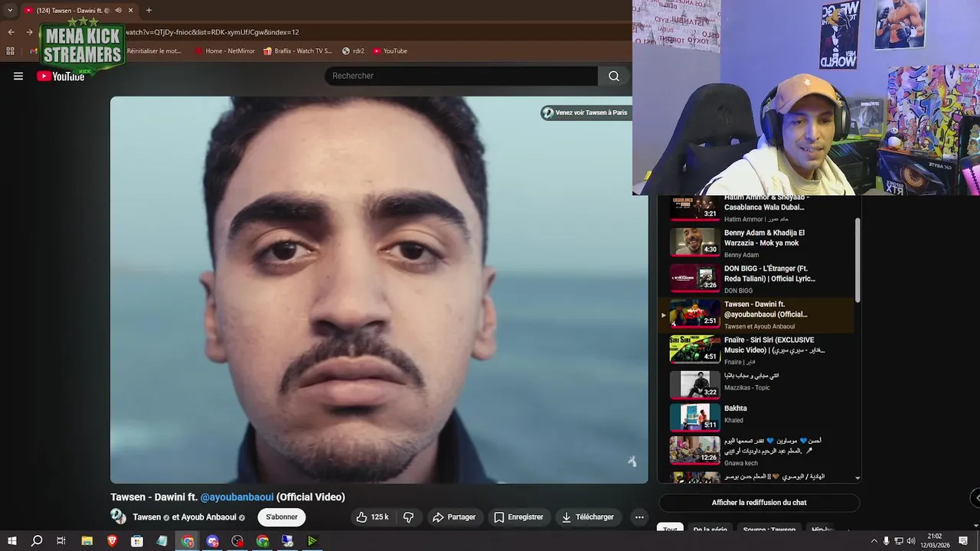Open Home - NetMirror bookmark

tap(224, 51)
